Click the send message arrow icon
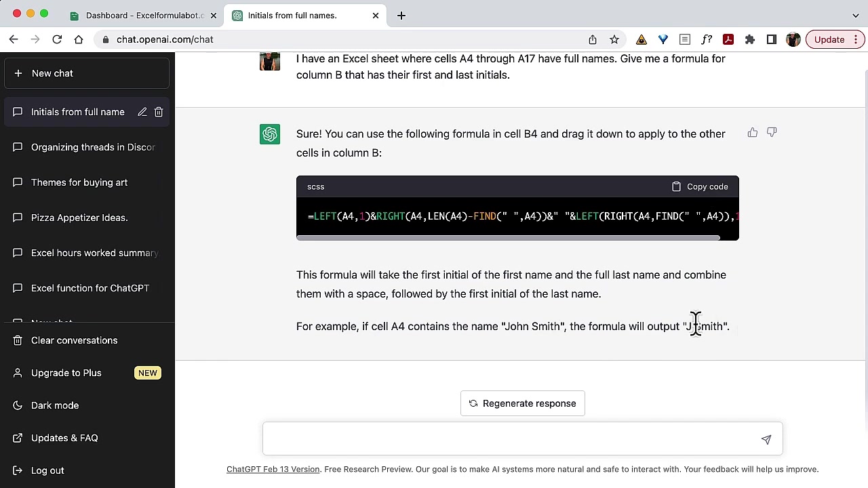The height and width of the screenshot is (488, 868). [766, 439]
